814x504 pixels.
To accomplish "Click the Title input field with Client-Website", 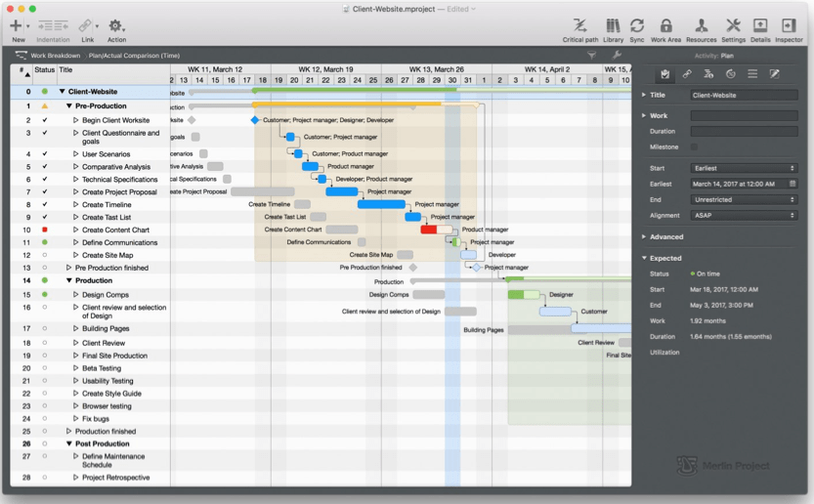I will pyautogui.click(x=744, y=95).
